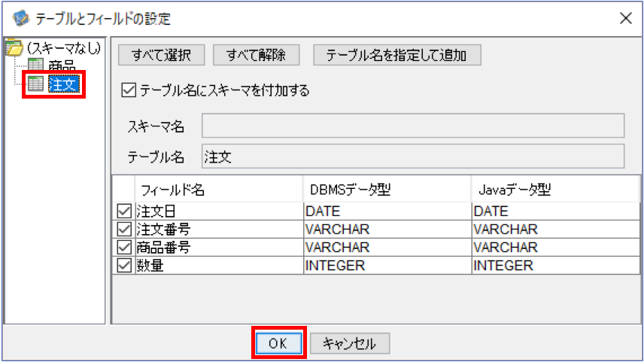This screenshot has width=644, height=362.
Task: Click the (スキーマなし) folder icon
Action: [x=14, y=48]
